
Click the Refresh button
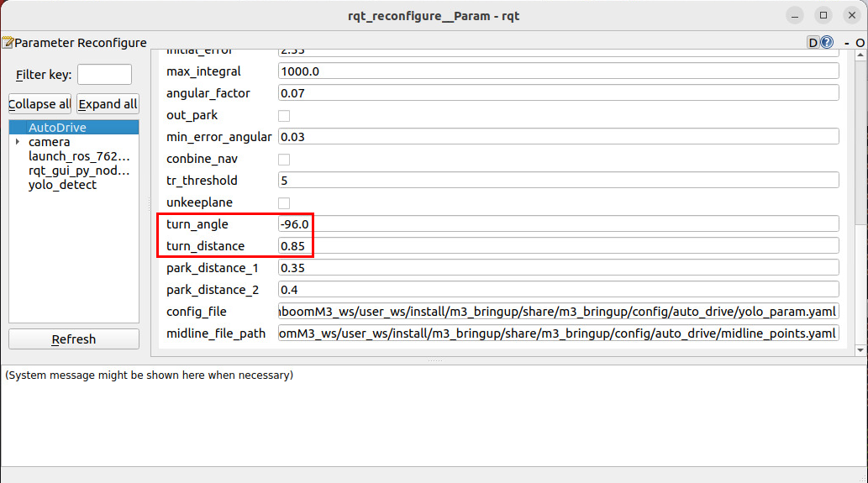coord(74,339)
